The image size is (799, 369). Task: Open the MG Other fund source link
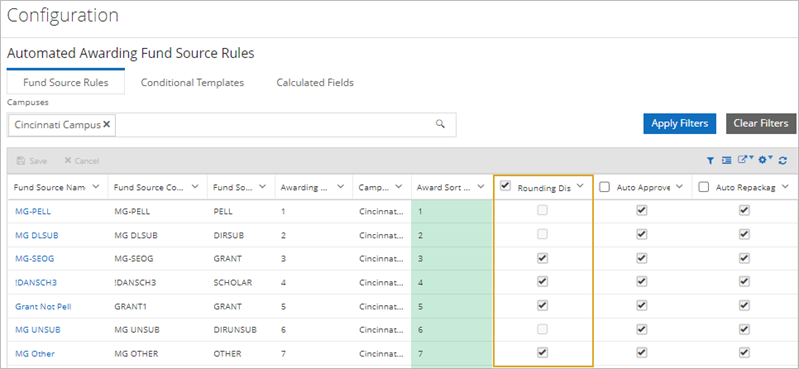click(35, 354)
